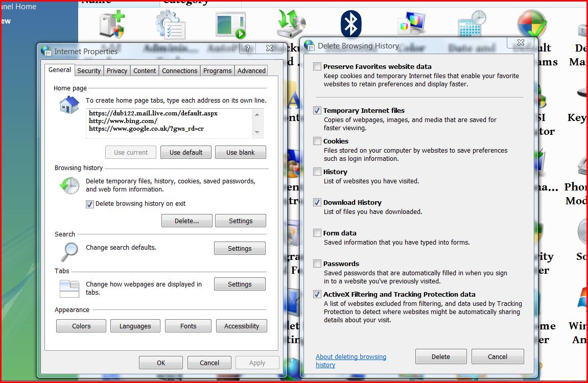This screenshot has width=588, height=383.
Task: Open Administrative Tools gear icon in Control Panel
Action: [x=171, y=25]
